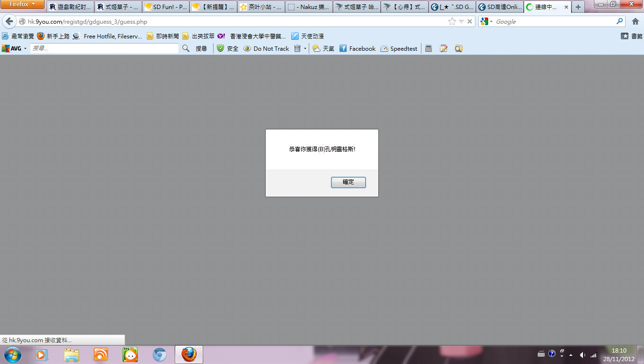Viewport: 644px width, 364px height.
Task: Open the folder search icon in AVG toolbar
Action: pos(458,48)
